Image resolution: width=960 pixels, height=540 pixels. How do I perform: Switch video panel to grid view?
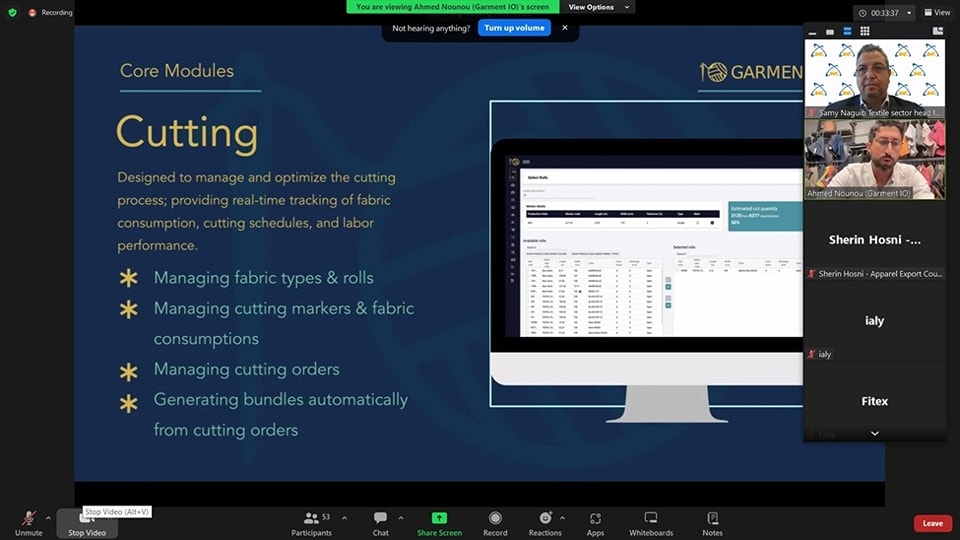[x=865, y=31]
